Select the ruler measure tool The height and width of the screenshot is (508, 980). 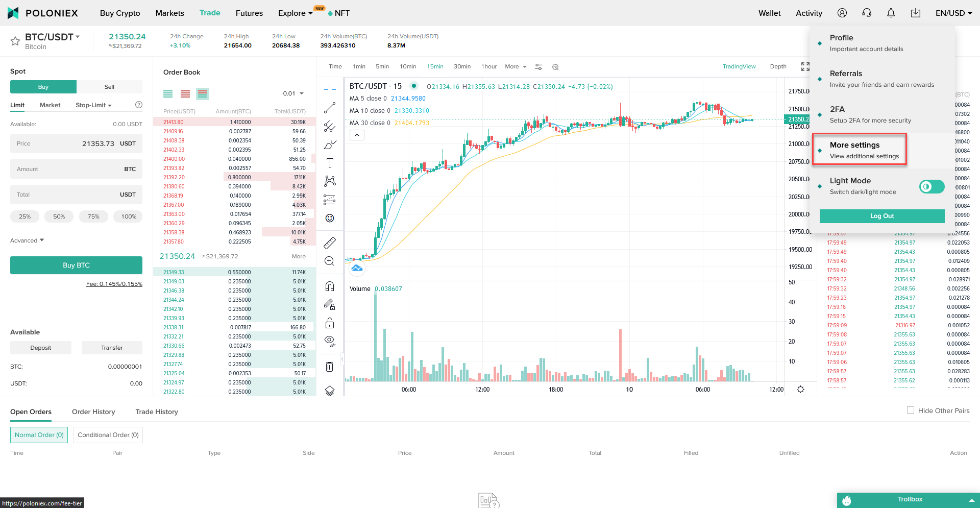[x=330, y=243]
